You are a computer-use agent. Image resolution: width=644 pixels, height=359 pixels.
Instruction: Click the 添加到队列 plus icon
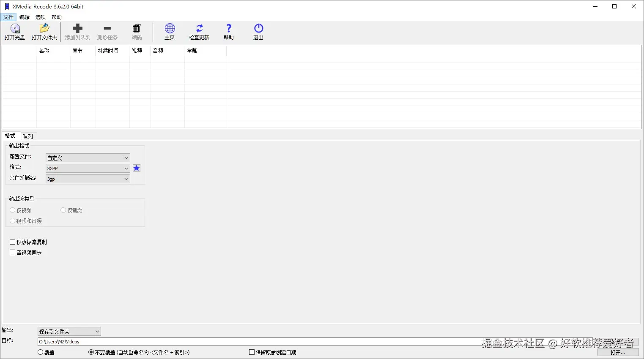click(x=77, y=28)
